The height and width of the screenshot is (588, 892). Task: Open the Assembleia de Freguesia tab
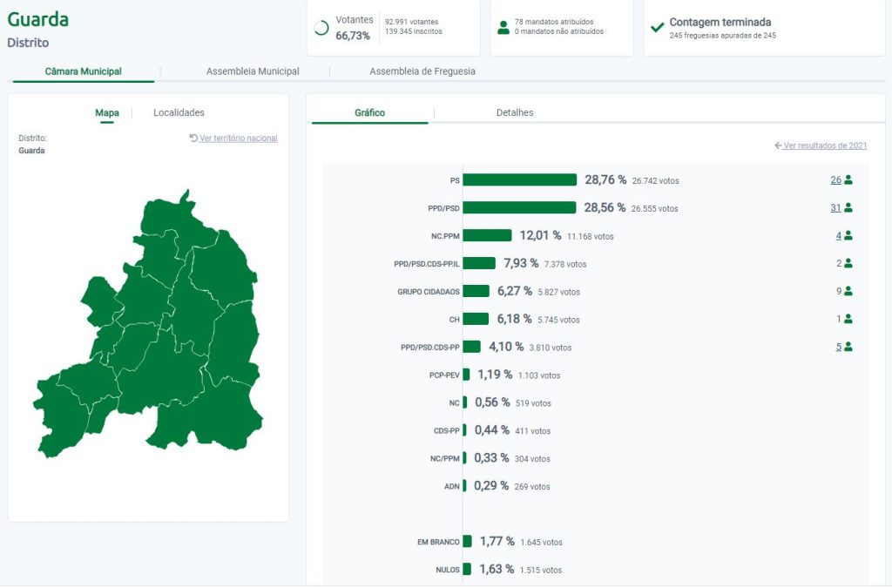422,71
